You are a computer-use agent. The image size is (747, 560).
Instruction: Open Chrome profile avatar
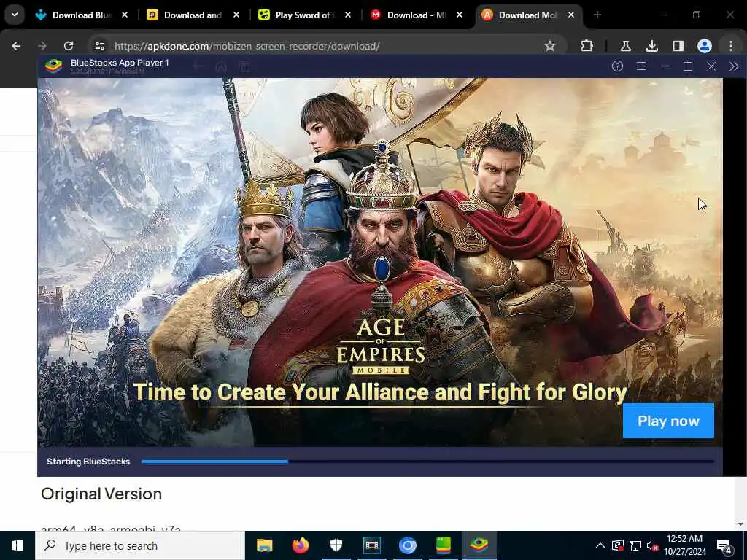tap(705, 46)
